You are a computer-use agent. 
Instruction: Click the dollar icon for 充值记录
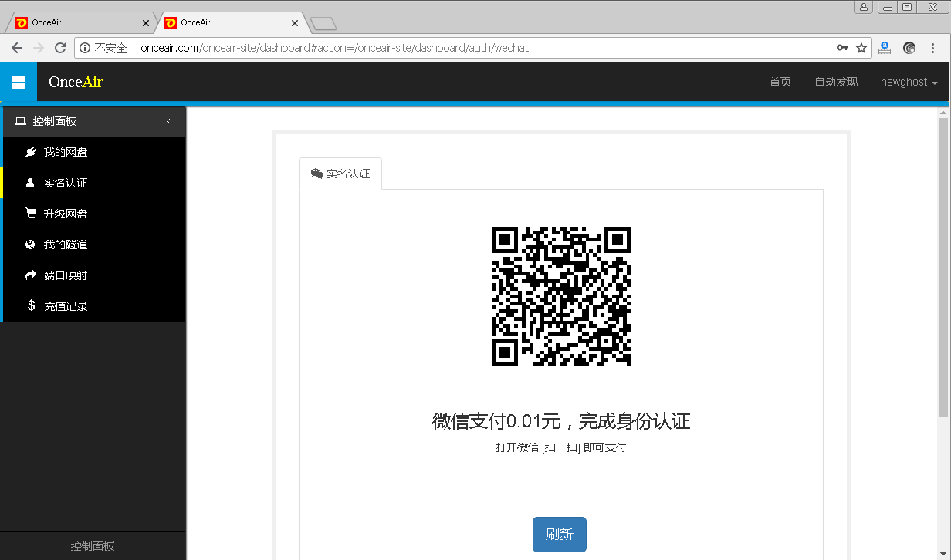[32, 305]
